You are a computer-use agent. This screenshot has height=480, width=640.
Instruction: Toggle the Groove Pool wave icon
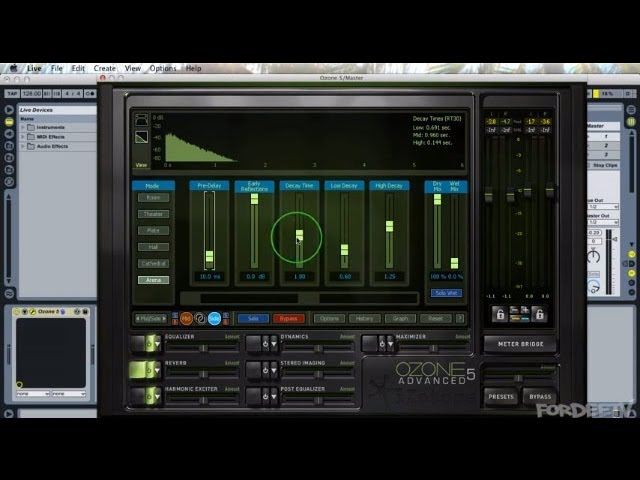(9, 293)
